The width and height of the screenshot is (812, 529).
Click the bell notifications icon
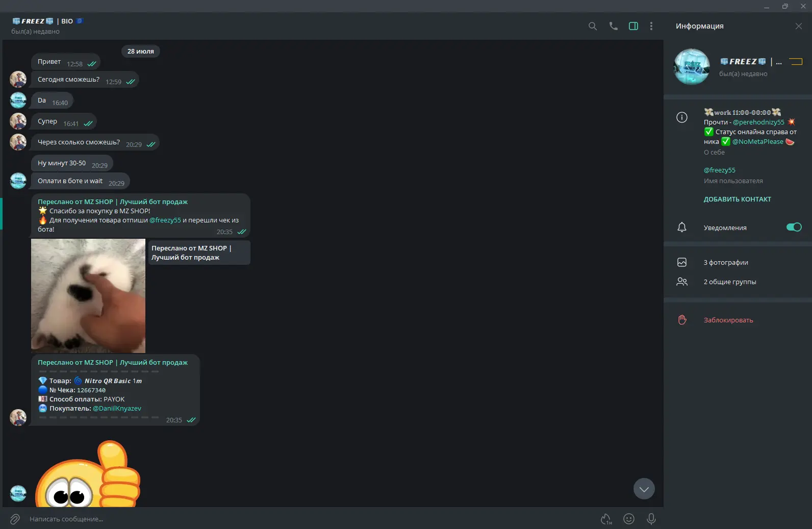point(682,228)
